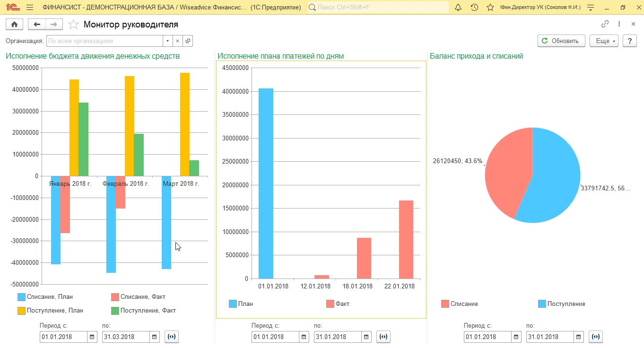This screenshot has width=644, height=348.
Task: Open calendar for balance chart end date
Action: coord(579,337)
